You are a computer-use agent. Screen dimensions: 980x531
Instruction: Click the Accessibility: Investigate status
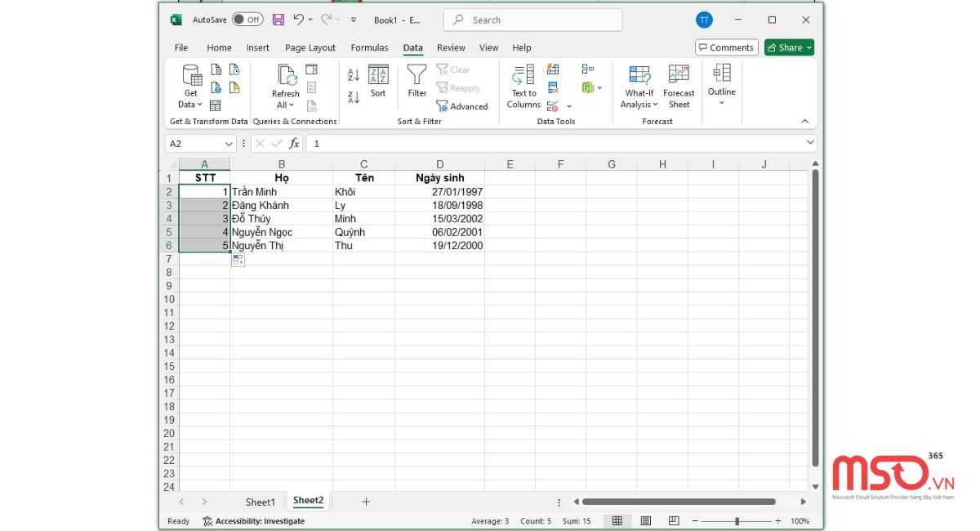click(254, 521)
